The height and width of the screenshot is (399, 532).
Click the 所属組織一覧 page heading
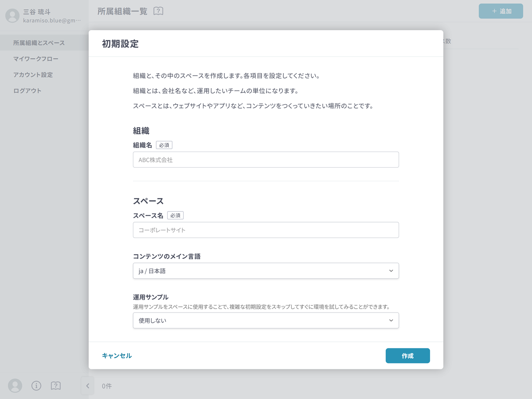point(122,11)
